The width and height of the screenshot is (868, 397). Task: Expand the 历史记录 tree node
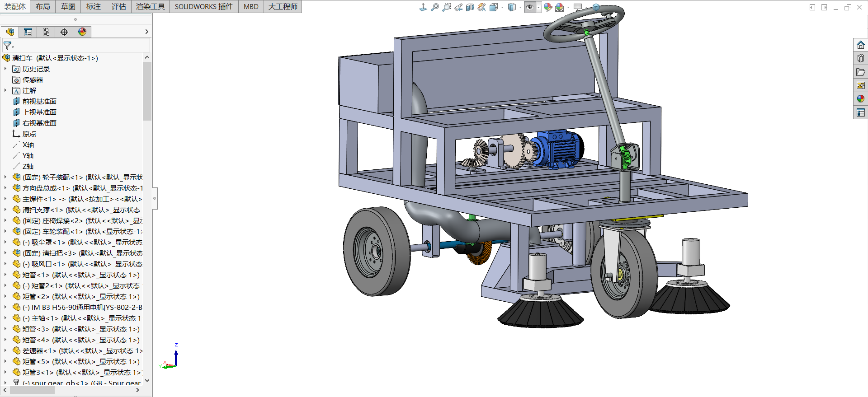point(5,69)
